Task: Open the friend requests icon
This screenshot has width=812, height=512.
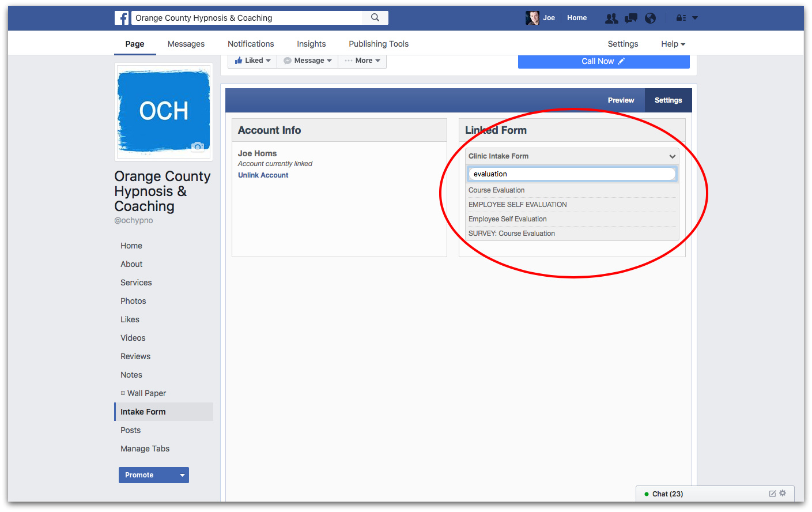Action: point(611,18)
